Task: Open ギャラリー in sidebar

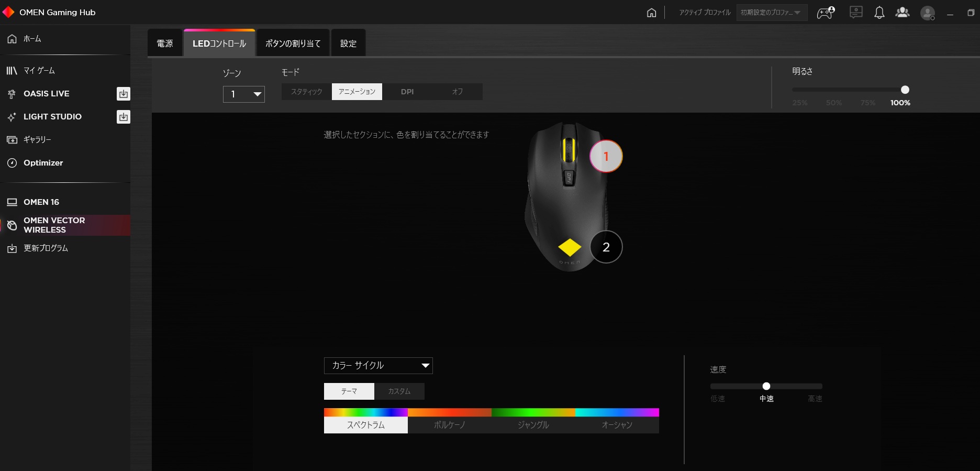Action: click(x=65, y=140)
